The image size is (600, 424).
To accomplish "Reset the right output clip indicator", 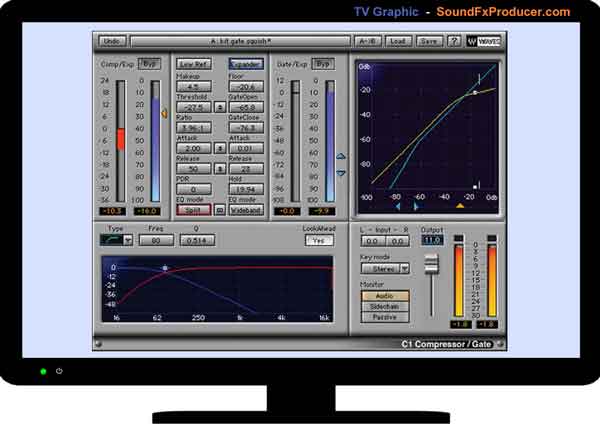I will coord(492,238).
